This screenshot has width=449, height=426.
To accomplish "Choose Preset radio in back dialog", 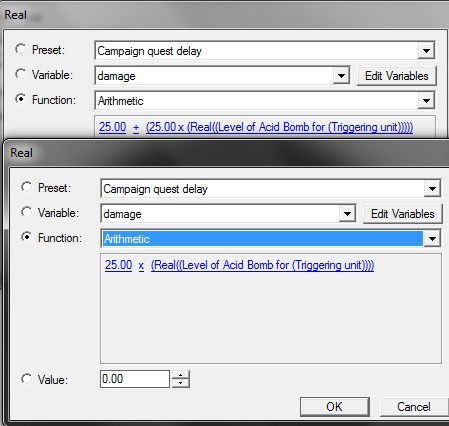I will pyautogui.click(x=21, y=49).
